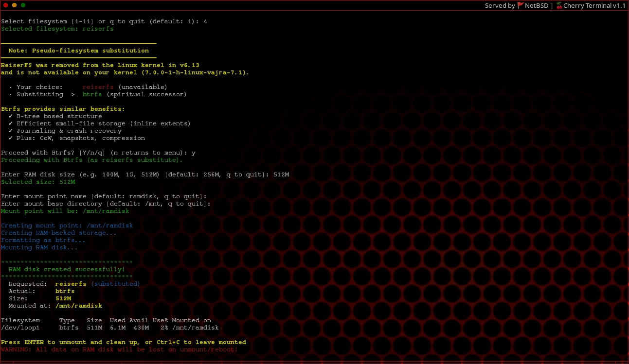Click the 'Served by' text in title bar
This screenshot has width=629, height=364.
point(500,6)
